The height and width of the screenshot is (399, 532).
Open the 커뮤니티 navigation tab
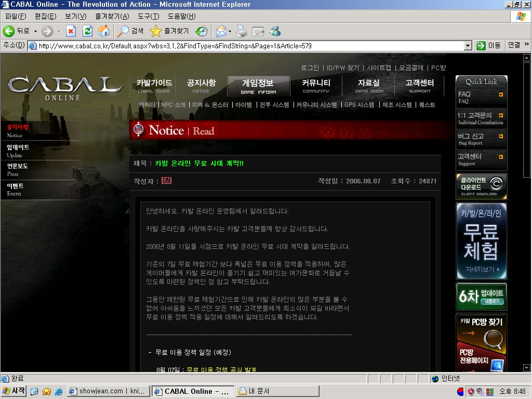click(x=316, y=86)
